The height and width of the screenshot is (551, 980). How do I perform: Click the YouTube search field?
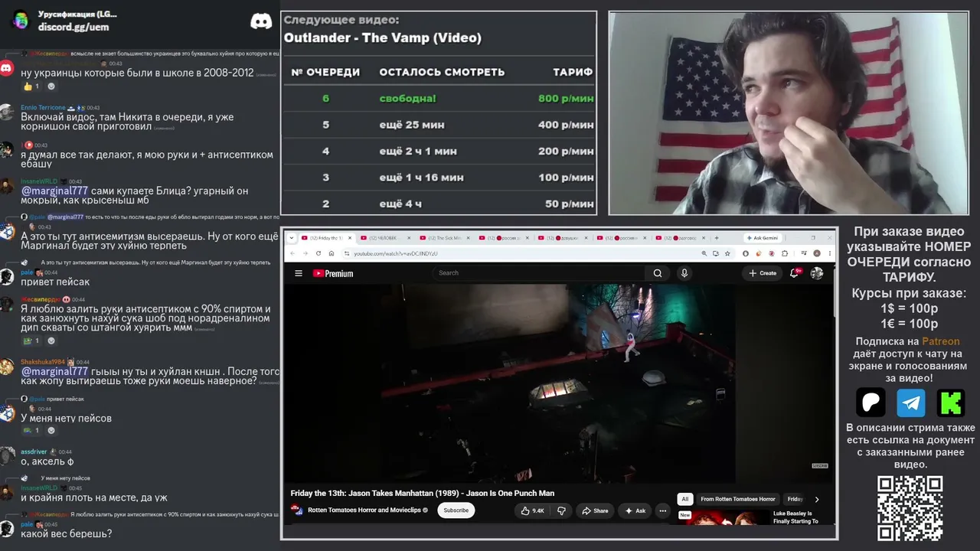(540, 273)
